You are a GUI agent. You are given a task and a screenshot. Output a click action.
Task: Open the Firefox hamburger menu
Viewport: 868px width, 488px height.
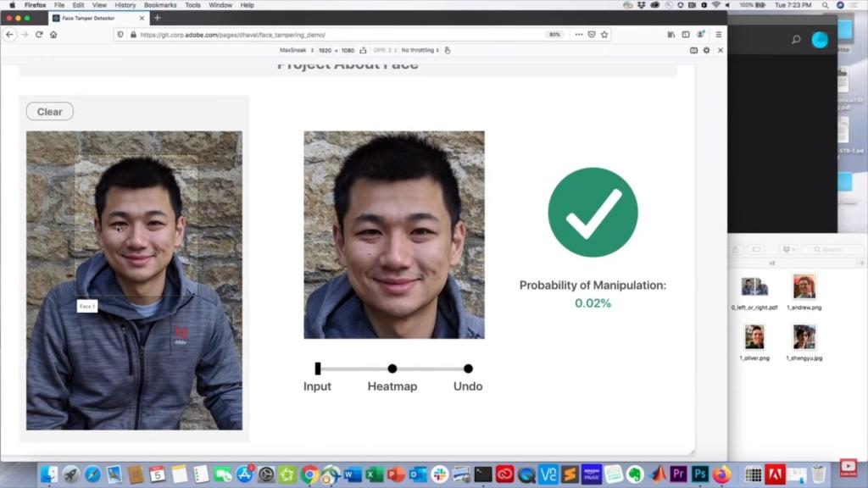719,35
